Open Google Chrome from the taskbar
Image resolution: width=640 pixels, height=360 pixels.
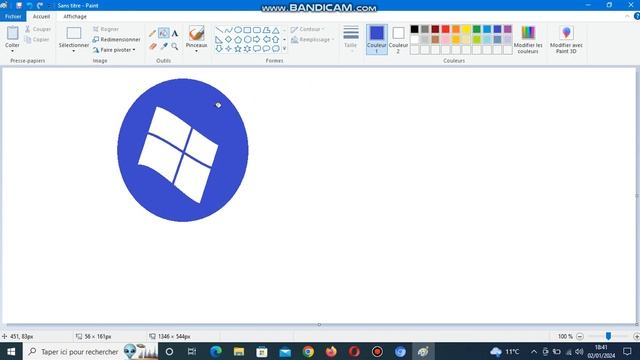[308, 351]
